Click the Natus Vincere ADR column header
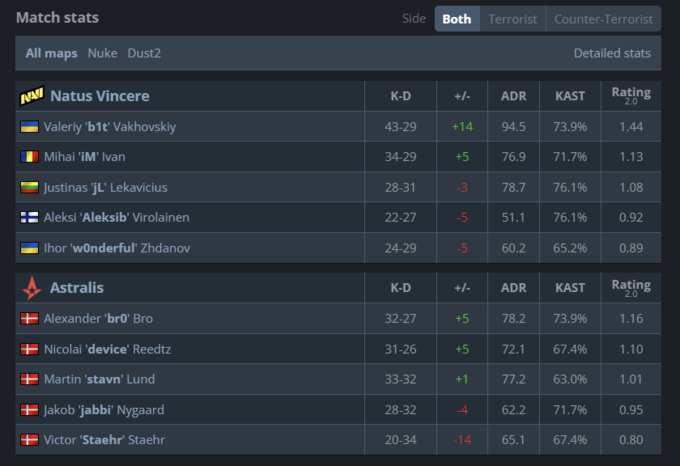This screenshot has height=466, width=680. 513,96
